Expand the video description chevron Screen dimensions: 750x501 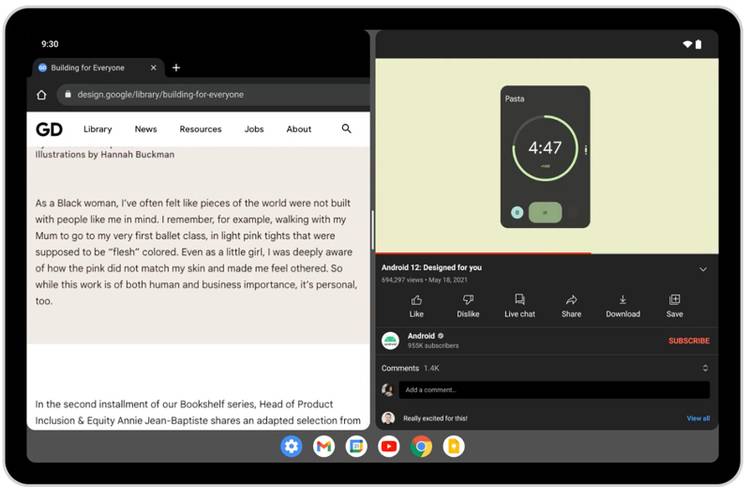tap(703, 269)
